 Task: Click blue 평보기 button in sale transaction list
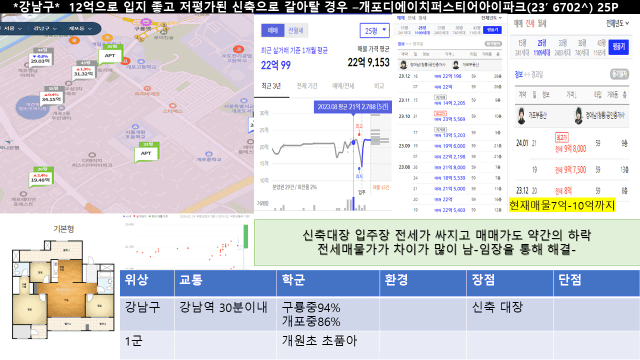pyautogui.click(x=493, y=30)
